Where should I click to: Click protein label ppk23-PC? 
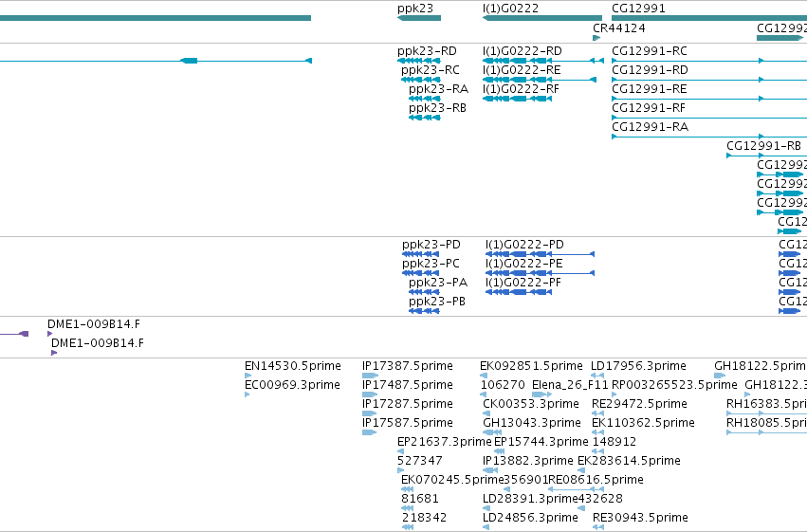point(431,264)
